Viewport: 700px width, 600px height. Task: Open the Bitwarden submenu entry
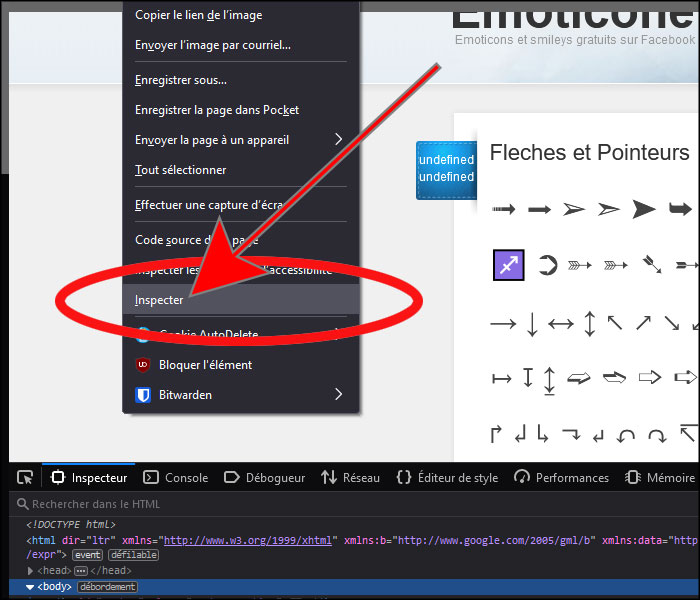(x=241, y=395)
